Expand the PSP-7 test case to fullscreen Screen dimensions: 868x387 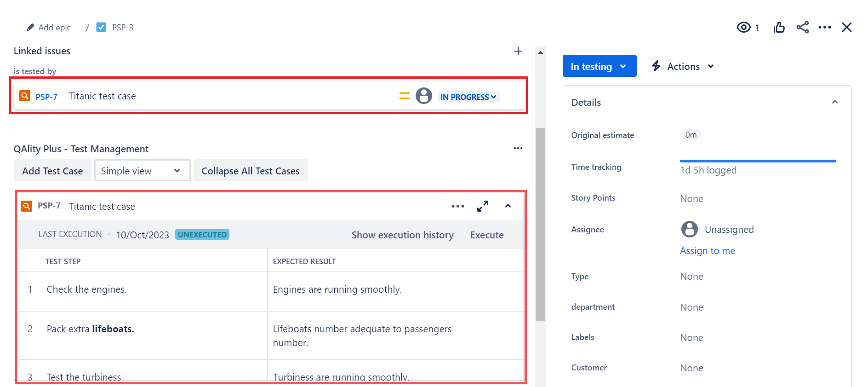pos(483,206)
